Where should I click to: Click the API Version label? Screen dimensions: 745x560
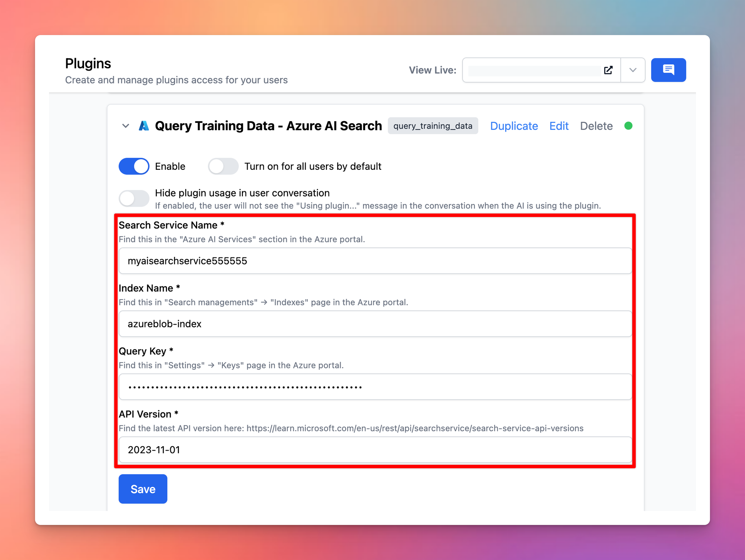[x=148, y=414]
